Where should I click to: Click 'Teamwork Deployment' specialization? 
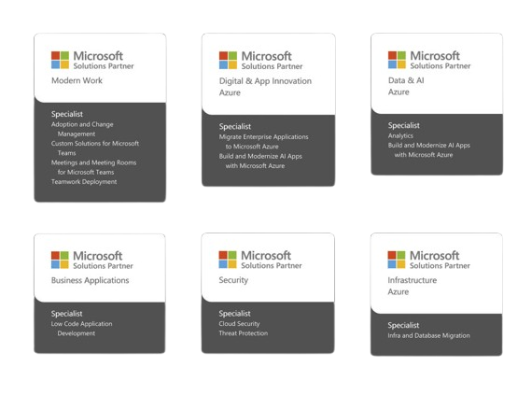(x=84, y=181)
